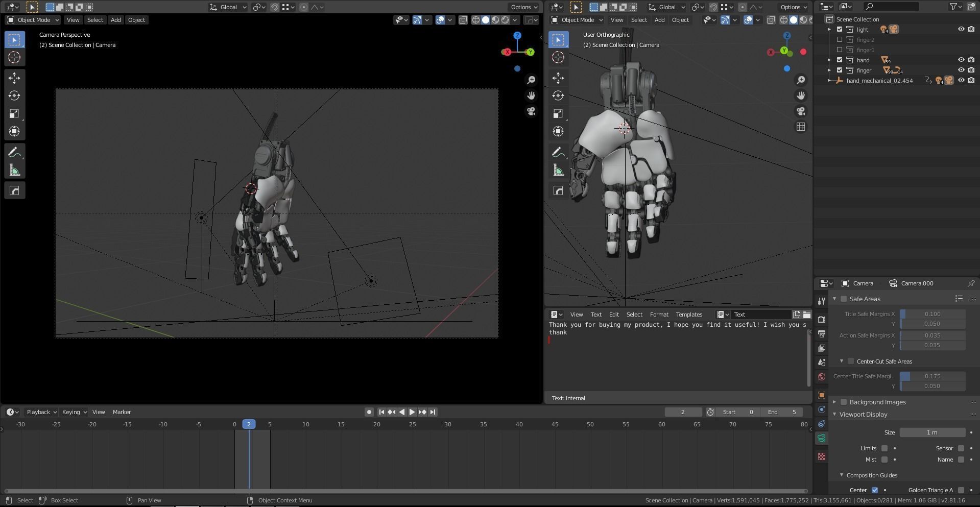Open View menu in left viewport
This screenshot has height=507, width=980.
point(73,20)
